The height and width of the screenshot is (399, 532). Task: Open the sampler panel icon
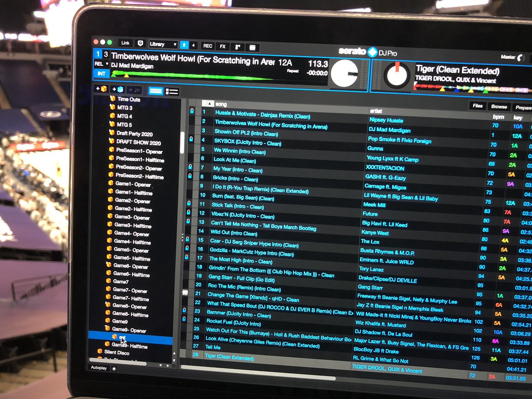tap(238, 47)
